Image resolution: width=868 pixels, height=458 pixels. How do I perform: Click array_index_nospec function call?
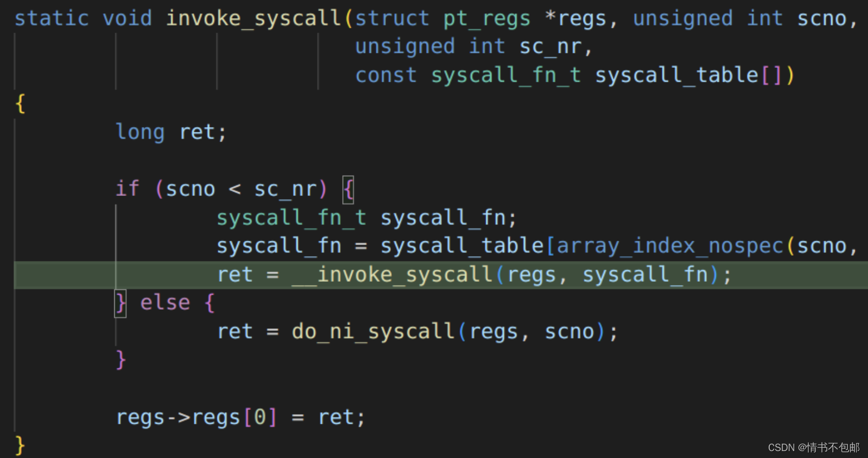[670, 246]
